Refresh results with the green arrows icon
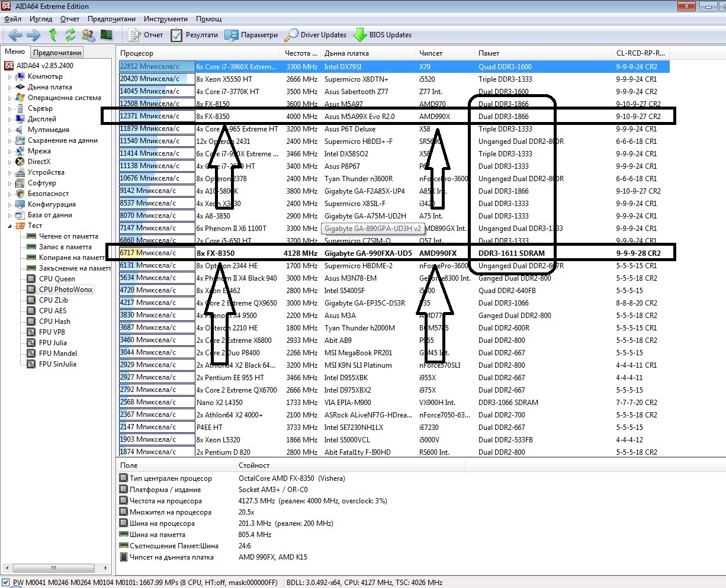Image resolution: width=726 pixels, height=588 pixels. click(x=70, y=35)
